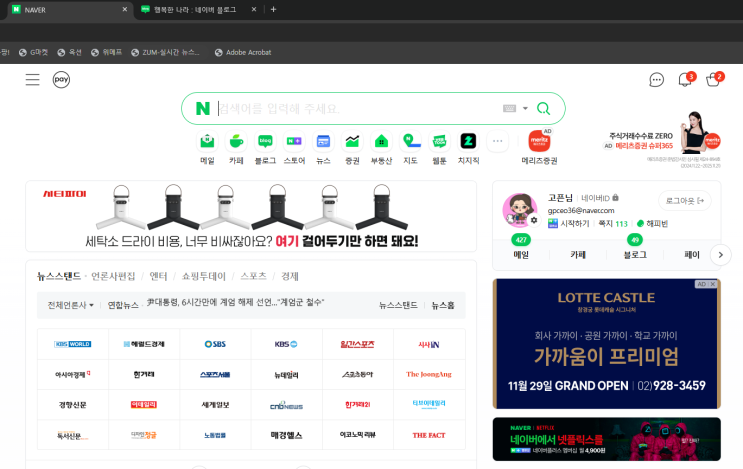Open the virtual keyboard icon in search box
The height and width of the screenshot is (469, 743).
point(509,108)
